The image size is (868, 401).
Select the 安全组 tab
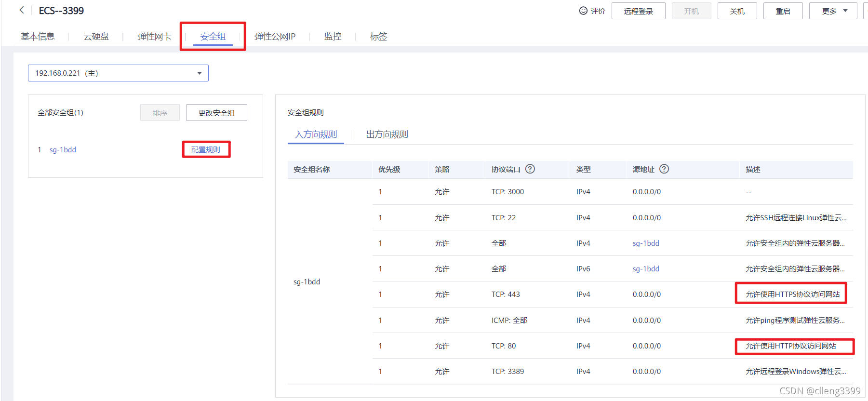(x=213, y=37)
